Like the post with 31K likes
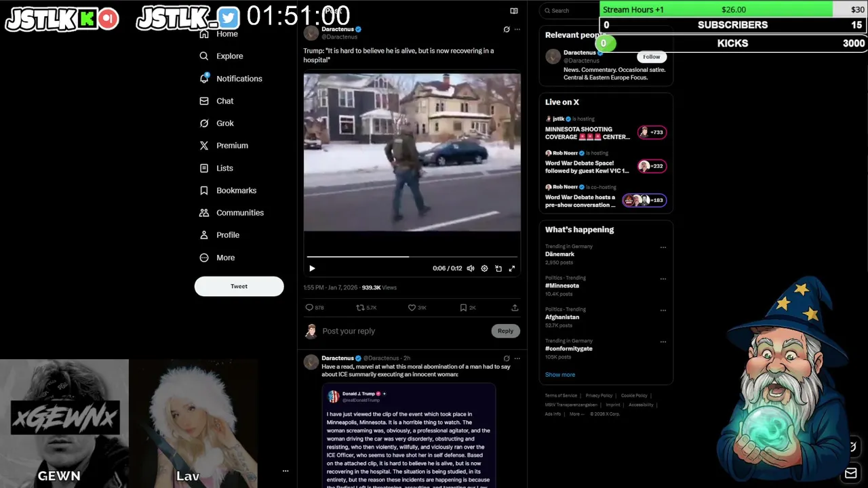Image resolution: width=868 pixels, height=488 pixels. click(x=416, y=308)
